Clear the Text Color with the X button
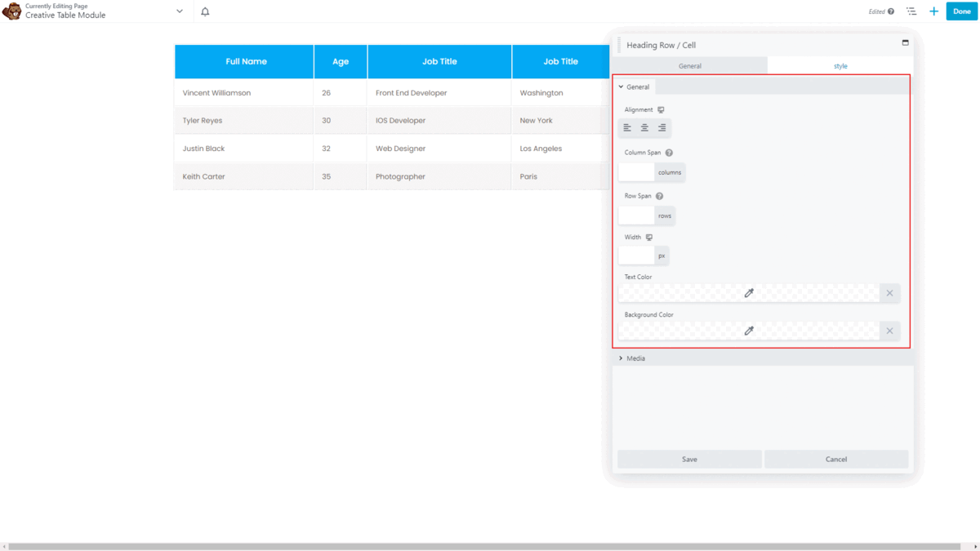This screenshot has height=551, width=980. [889, 292]
